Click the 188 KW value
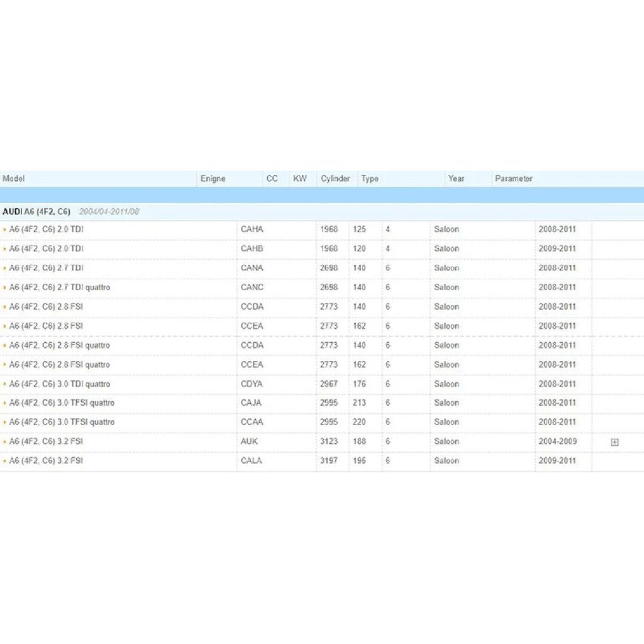Image resolution: width=644 pixels, height=644 pixels. tap(359, 441)
